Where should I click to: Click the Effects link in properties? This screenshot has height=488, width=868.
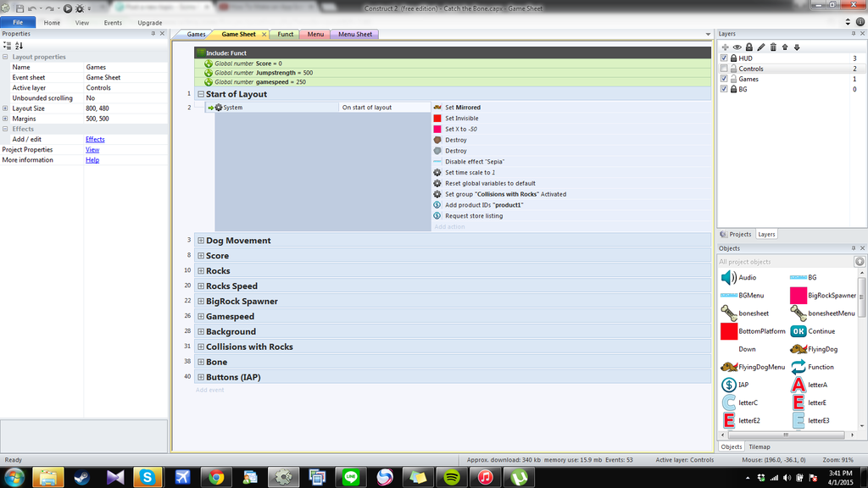pyautogui.click(x=95, y=139)
